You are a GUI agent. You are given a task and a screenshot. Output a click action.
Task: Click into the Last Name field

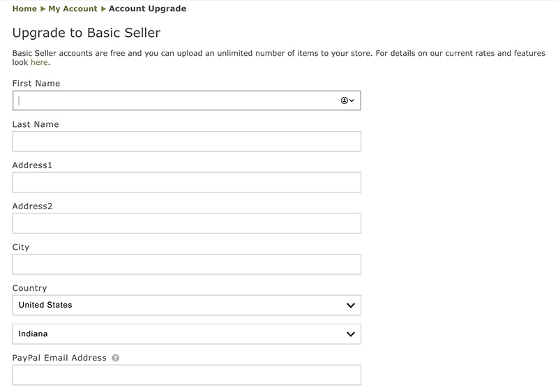pos(186,142)
